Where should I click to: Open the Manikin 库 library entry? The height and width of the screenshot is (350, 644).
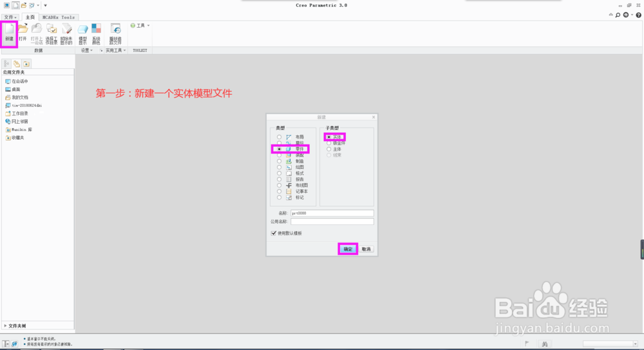(19, 130)
